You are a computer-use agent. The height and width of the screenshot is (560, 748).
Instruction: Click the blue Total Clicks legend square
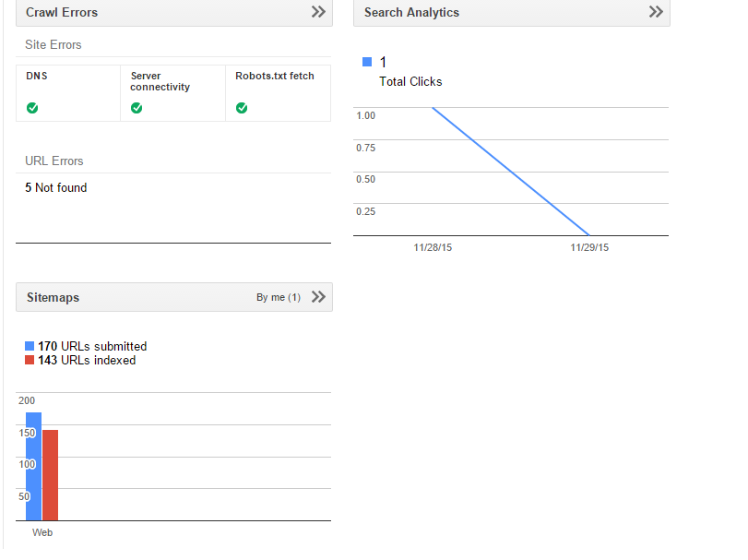coord(367,62)
